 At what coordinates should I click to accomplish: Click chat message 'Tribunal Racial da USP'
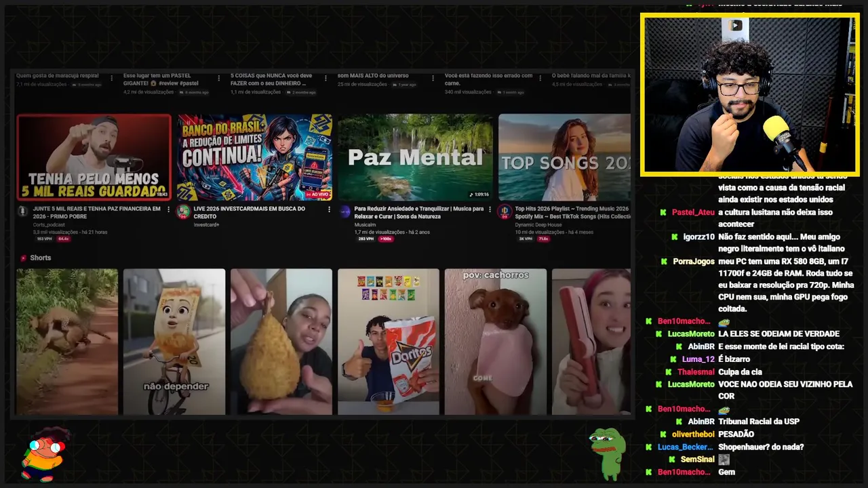coord(759,422)
